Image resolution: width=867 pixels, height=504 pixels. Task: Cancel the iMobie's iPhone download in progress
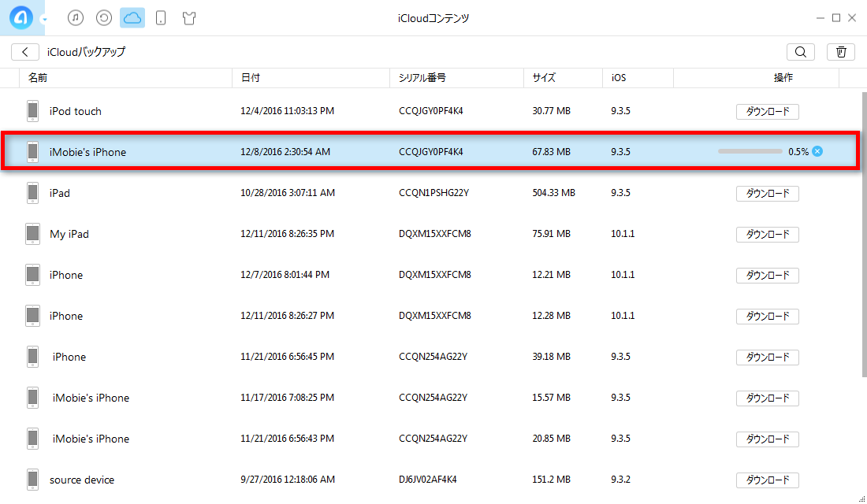pyautogui.click(x=817, y=151)
